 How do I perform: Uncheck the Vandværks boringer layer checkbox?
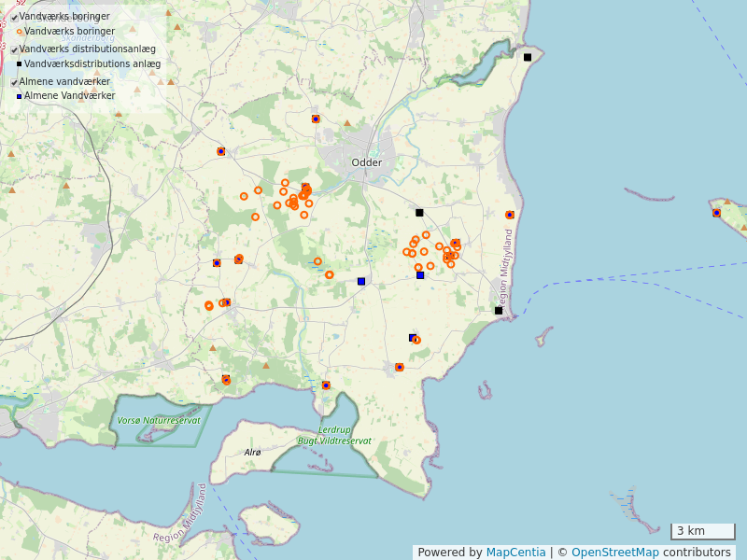point(15,18)
